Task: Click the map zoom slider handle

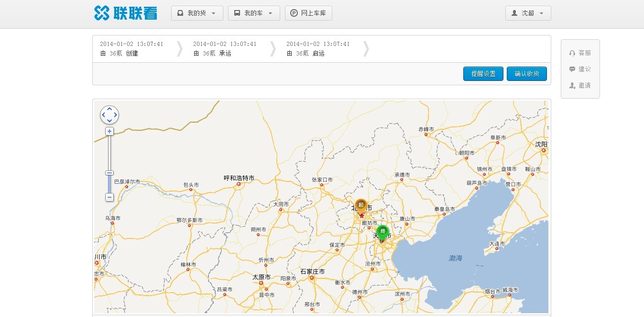Action: (109, 173)
